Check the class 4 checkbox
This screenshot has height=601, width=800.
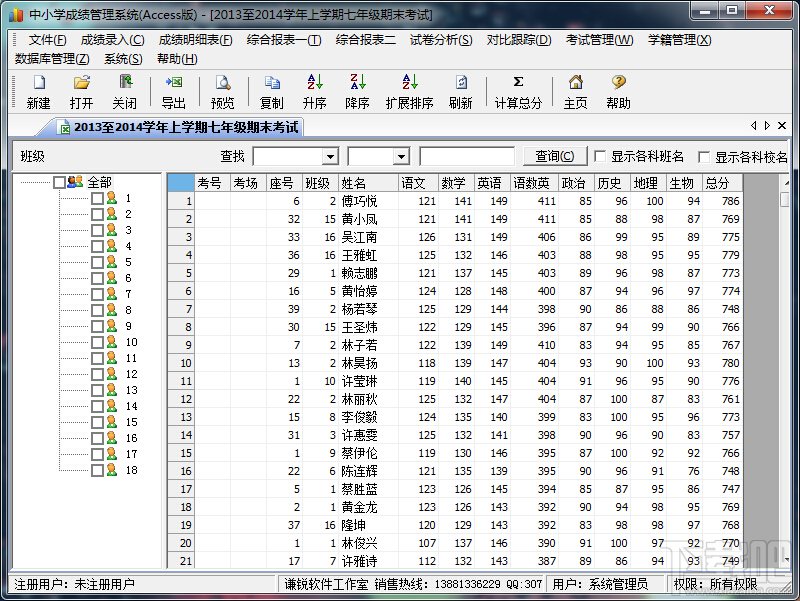tap(97, 246)
